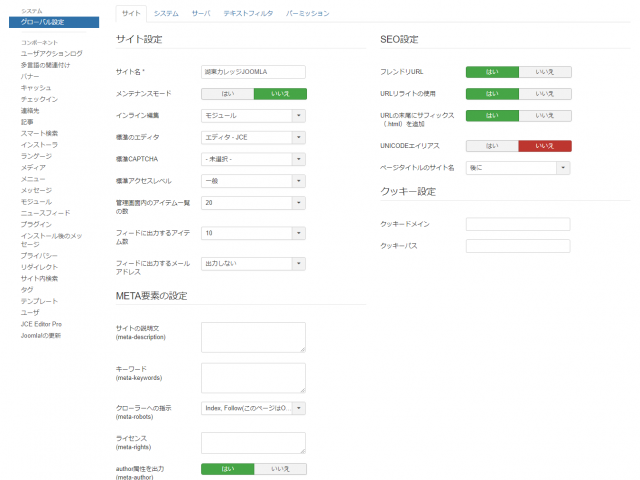640x480 pixels.
Task: Switch to the テキストフィルタ tab
Action: pos(248,13)
